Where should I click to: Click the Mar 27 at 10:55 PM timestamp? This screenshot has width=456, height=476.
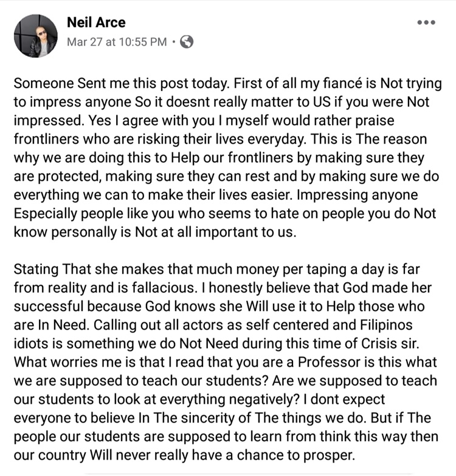tap(116, 43)
